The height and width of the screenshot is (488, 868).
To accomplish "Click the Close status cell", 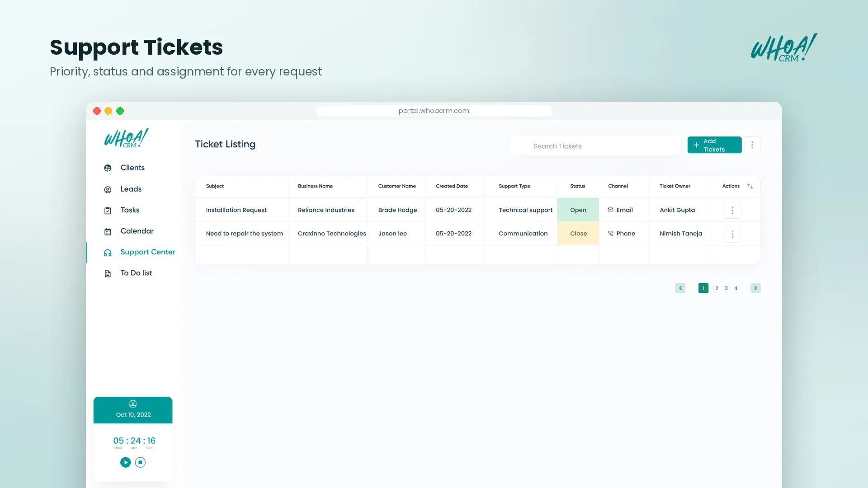I will [578, 233].
